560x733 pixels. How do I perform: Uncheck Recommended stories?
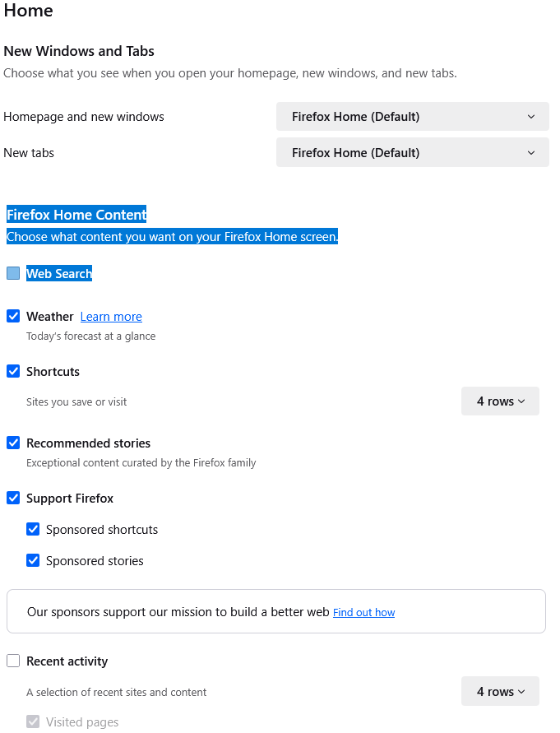pos(13,443)
